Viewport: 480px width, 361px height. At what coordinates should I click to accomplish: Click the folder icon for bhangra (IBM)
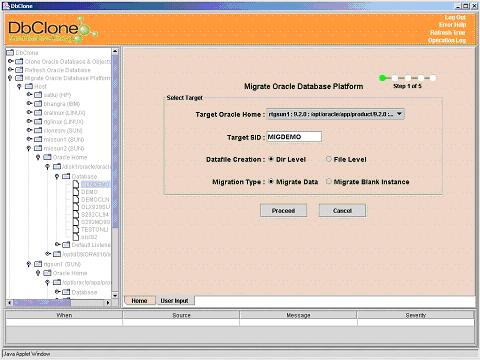click(x=38, y=104)
